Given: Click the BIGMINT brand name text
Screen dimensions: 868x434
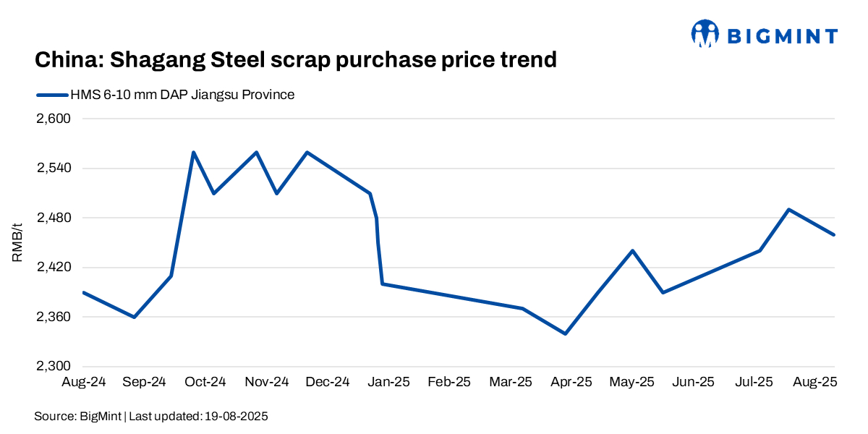Looking at the screenshot, I should [x=782, y=35].
